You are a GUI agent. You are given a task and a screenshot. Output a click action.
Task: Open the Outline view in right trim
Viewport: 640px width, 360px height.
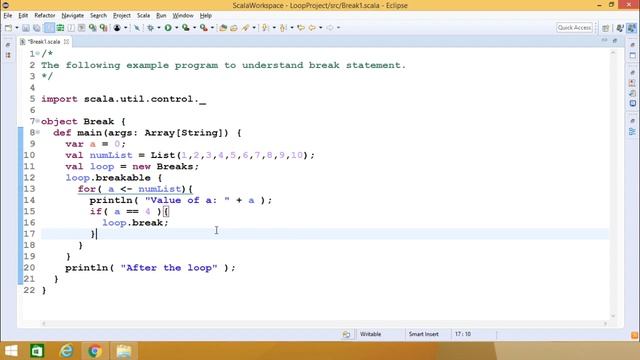point(632,132)
